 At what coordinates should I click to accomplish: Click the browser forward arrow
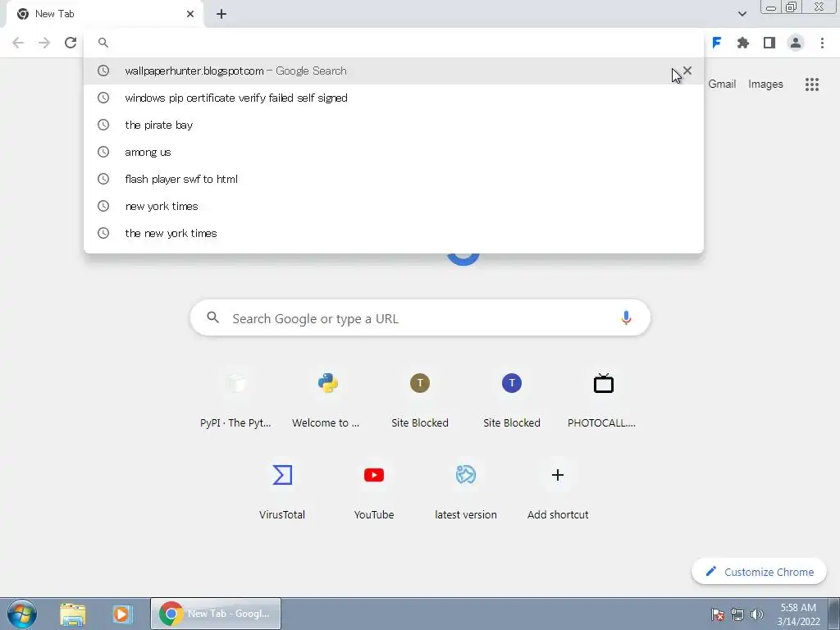coord(44,43)
